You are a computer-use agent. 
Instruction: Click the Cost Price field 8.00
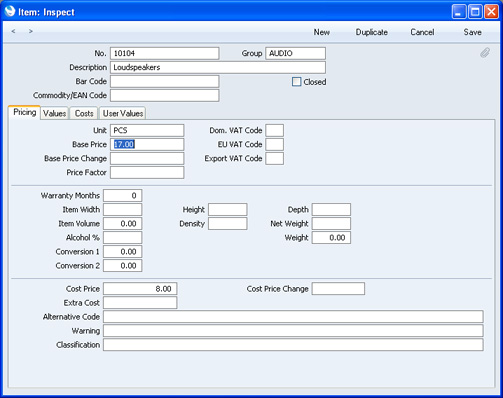[x=140, y=289]
